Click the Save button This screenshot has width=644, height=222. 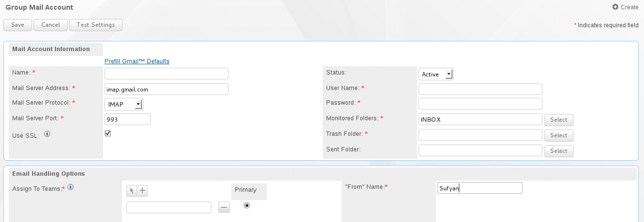17,25
